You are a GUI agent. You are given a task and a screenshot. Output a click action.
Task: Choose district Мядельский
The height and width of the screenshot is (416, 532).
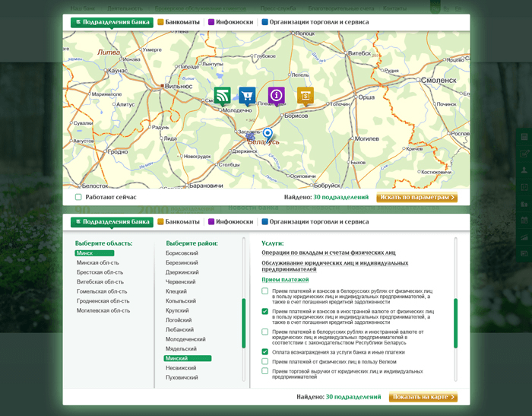pyautogui.click(x=181, y=348)
